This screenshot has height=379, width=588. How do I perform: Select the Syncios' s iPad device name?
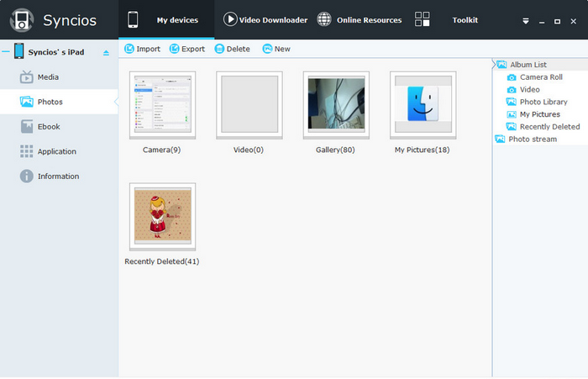56,52
